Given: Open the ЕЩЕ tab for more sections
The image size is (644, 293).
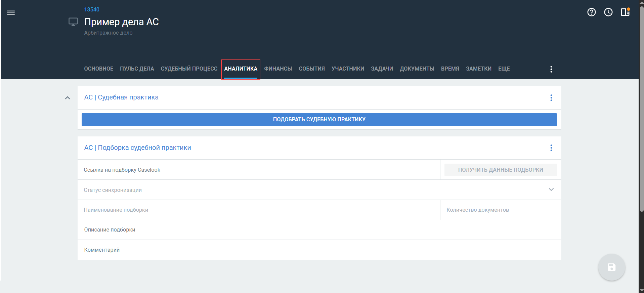Looking at the screenshot, I should [x=504, y=69].
